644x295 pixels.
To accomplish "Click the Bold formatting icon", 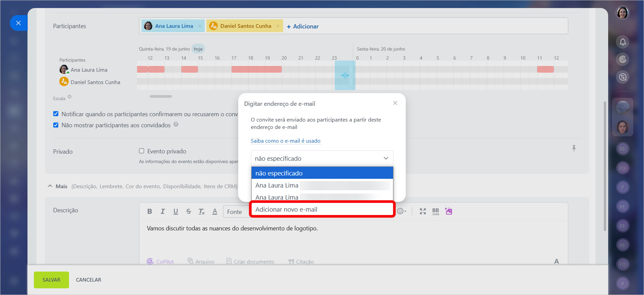I will coord(149,211).
